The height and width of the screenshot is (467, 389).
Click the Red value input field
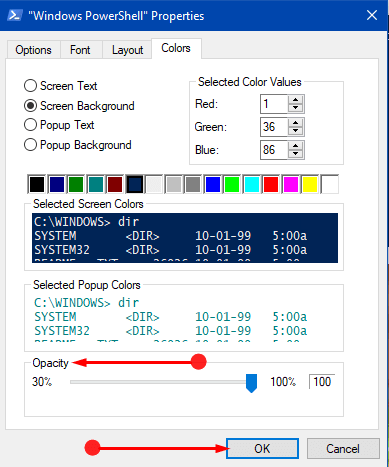click(274, 104)
